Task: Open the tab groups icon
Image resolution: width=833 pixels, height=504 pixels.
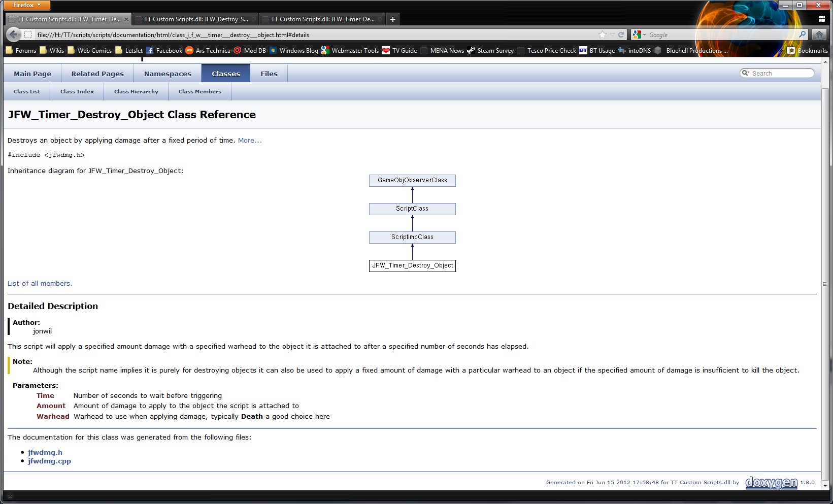Action: [821, 19]
